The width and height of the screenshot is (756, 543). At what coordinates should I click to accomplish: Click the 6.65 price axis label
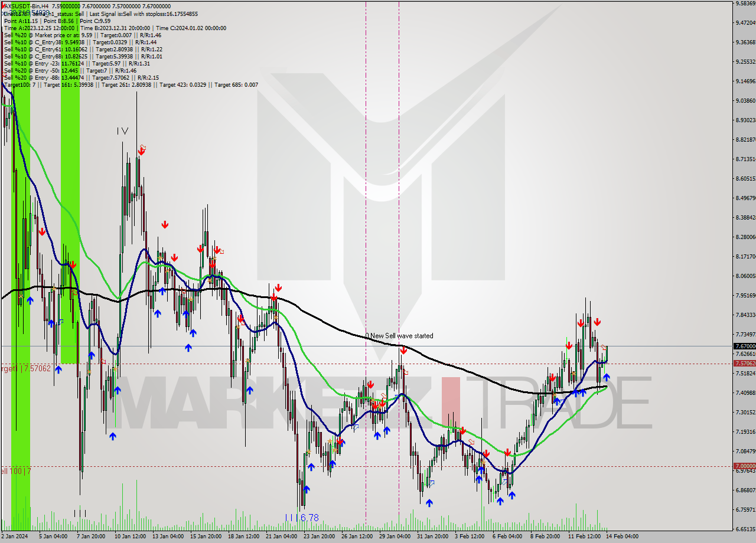pos(745,529)
